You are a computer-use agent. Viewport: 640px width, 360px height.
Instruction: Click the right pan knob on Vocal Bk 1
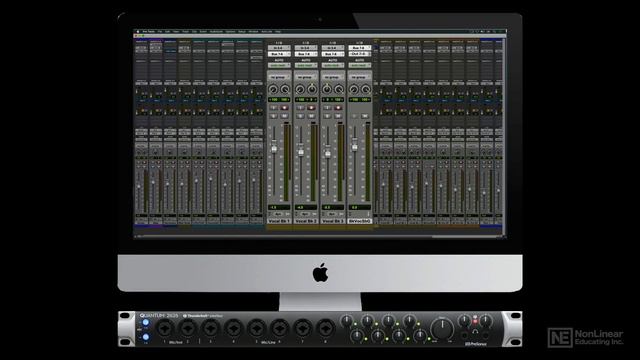pos(284,89)
